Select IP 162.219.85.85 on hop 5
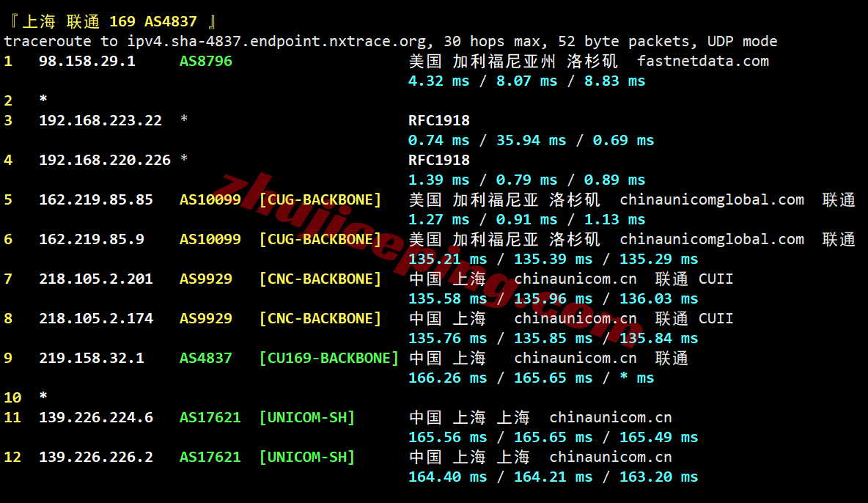 coord(96,199)
